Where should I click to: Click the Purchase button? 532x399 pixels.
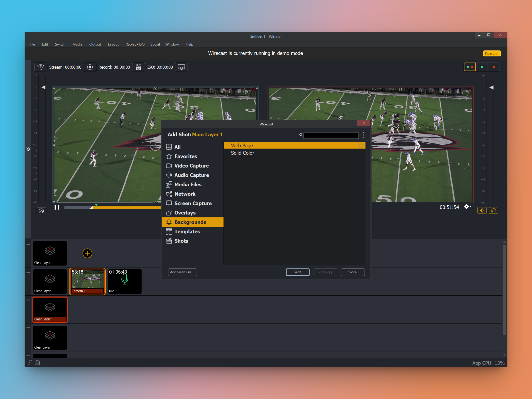tap(492, 54)
